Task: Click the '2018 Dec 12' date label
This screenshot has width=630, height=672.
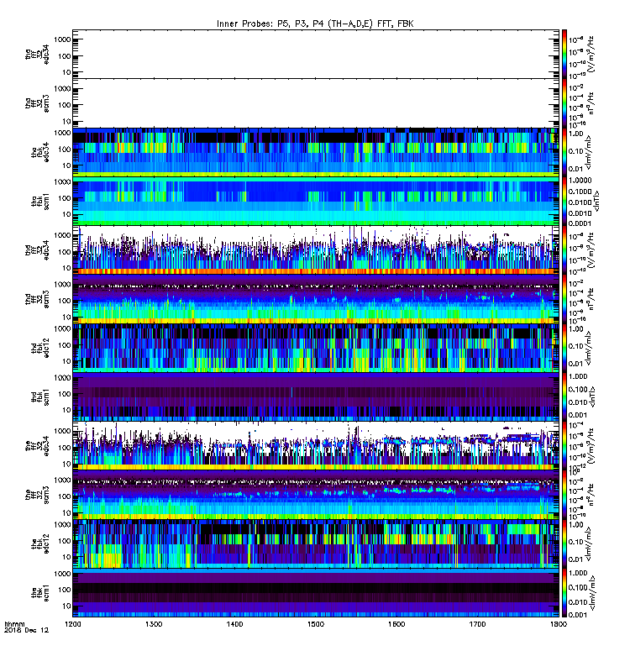Action: (x=27, y=631)
